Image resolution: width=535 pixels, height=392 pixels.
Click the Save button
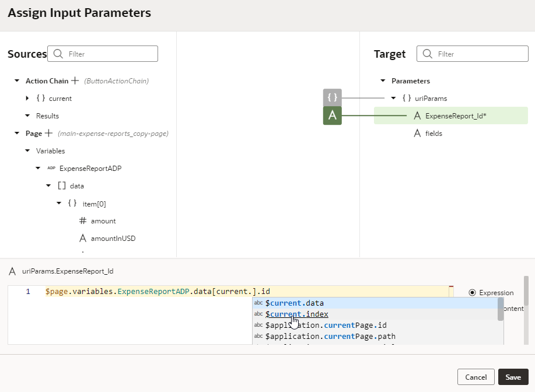(x=513, y=377)
